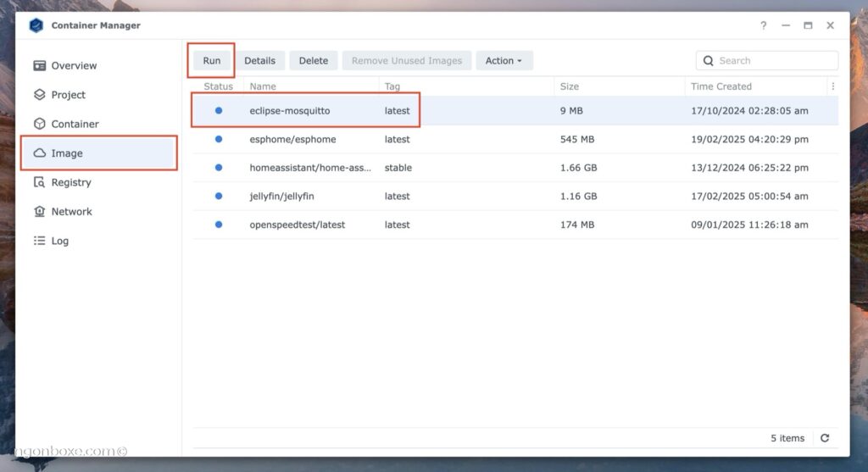
Task: Open the column options three-dot icon
Action: (833, 86)
